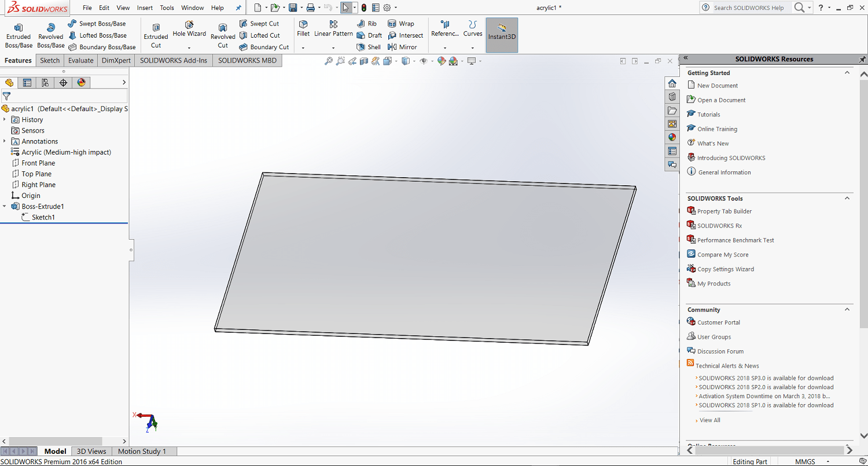Choose Swept Cut feature
The image size is (868, 466).
pyautogui.click(x=259, y=24)
